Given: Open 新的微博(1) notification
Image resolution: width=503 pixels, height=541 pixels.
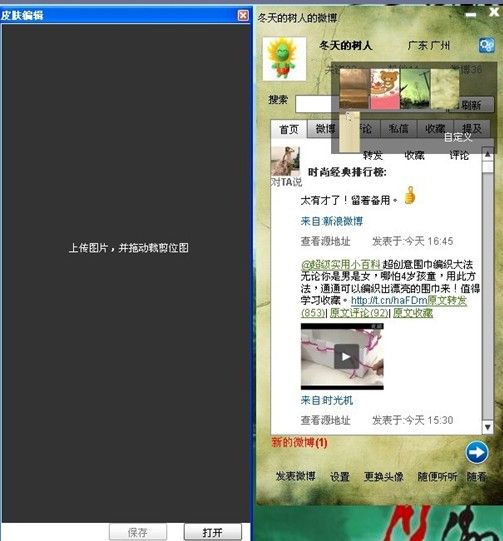Looking at the screenshot, I should tap(299, 442).
